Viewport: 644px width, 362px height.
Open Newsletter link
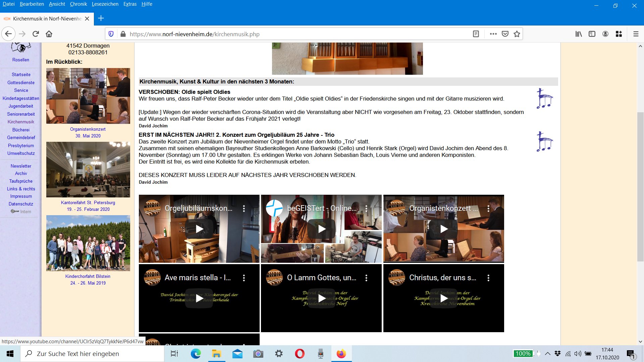point(21,166)
